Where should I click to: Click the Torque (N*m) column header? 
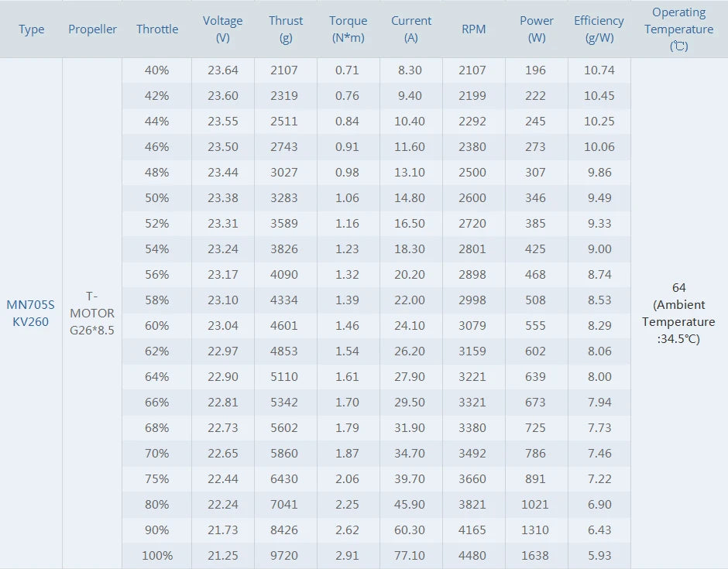click(348, 29)
